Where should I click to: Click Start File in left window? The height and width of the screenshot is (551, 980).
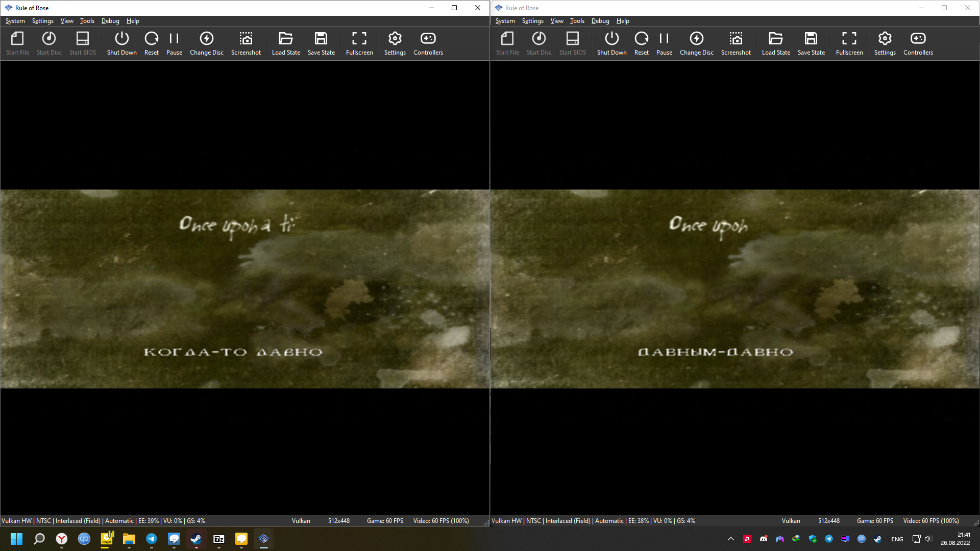point(17,44)
